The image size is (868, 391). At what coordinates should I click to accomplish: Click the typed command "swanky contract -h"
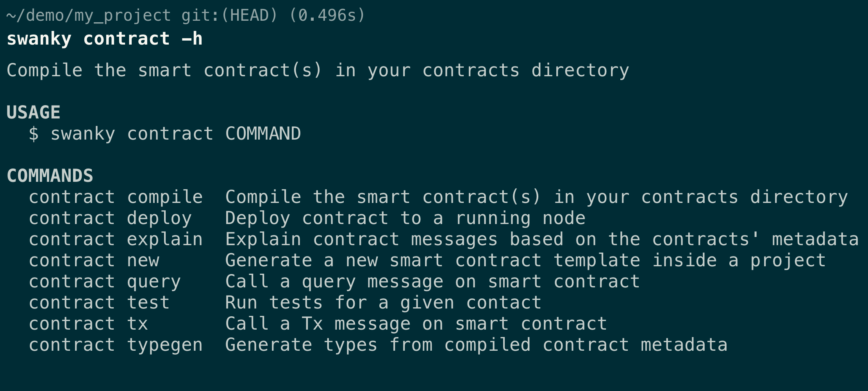coord(105,39)
